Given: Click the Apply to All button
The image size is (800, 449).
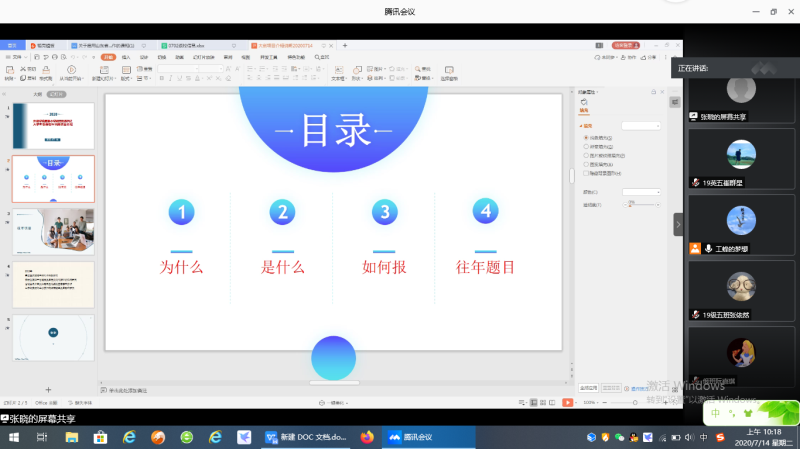Looking at the screenshot, I should click(589, 388).
